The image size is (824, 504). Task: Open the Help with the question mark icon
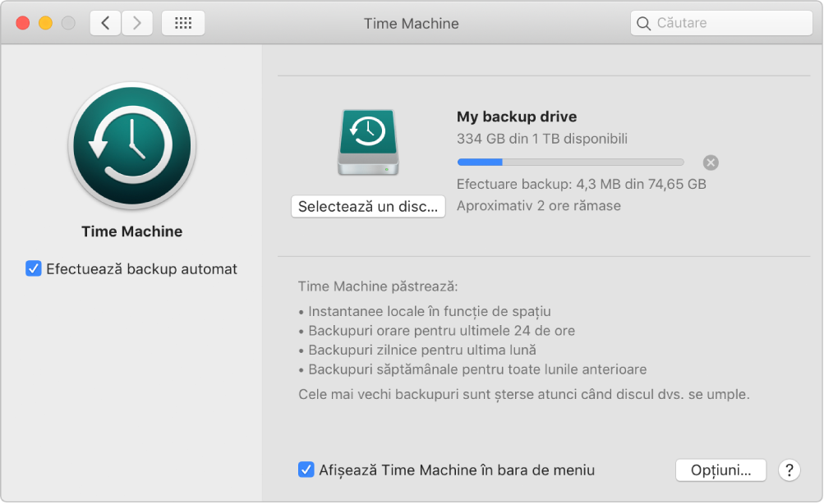point(788,470)
